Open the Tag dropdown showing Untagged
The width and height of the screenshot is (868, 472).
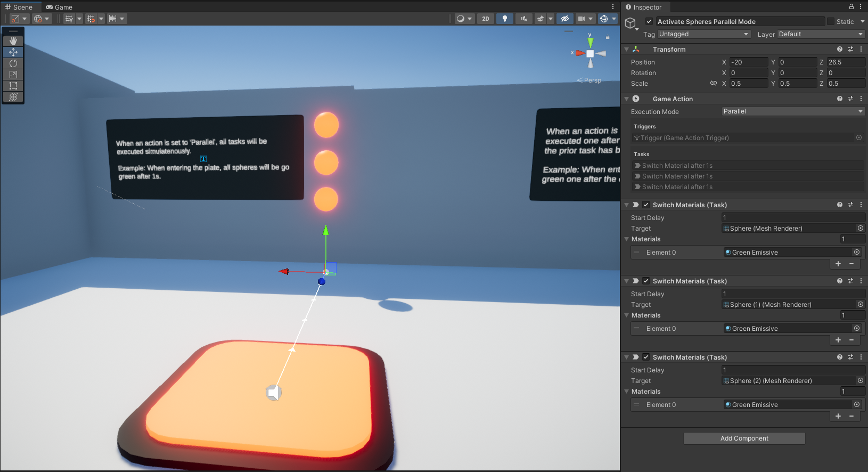click(703, 34)
